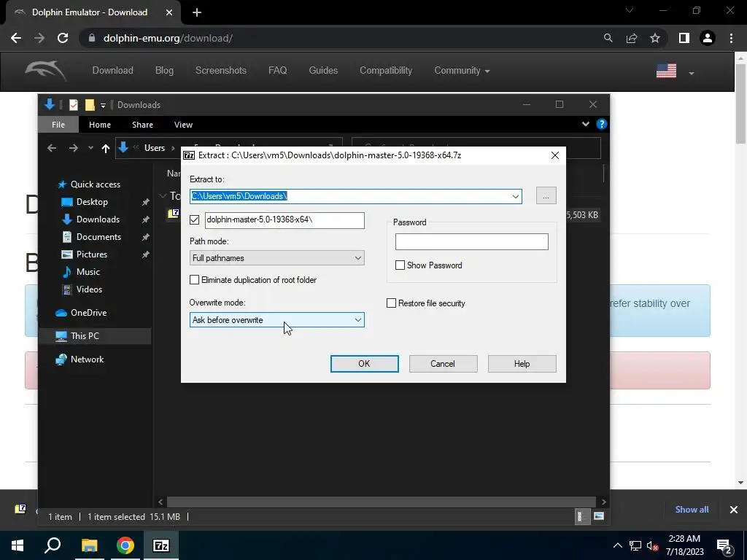Go forward in File Explorer
747x560 pixels.
pyautogui.click(x=73, y=149)
